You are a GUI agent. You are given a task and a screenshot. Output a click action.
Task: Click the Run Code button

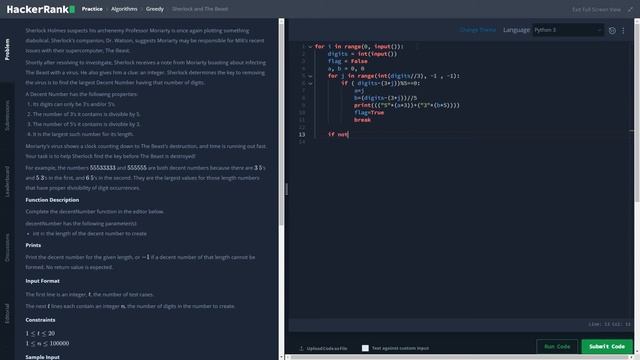click(x=557, y=347)
